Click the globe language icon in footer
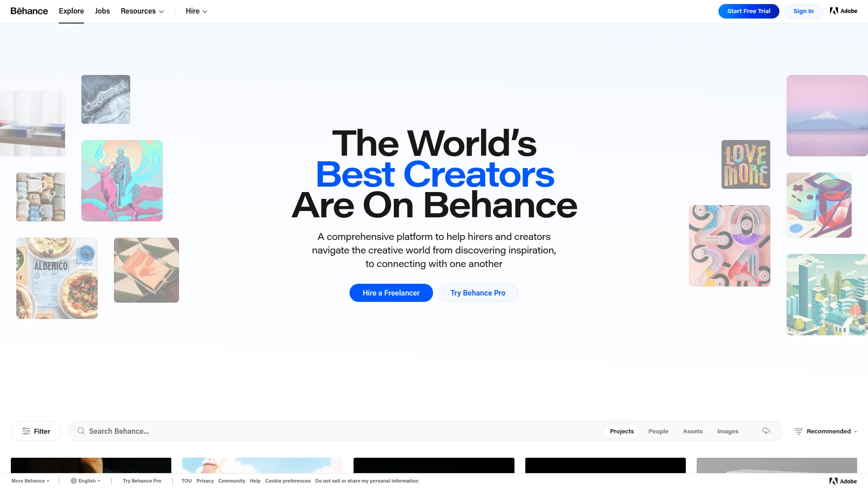The height and width of the screenshot is (488, 868). [73, 481]
